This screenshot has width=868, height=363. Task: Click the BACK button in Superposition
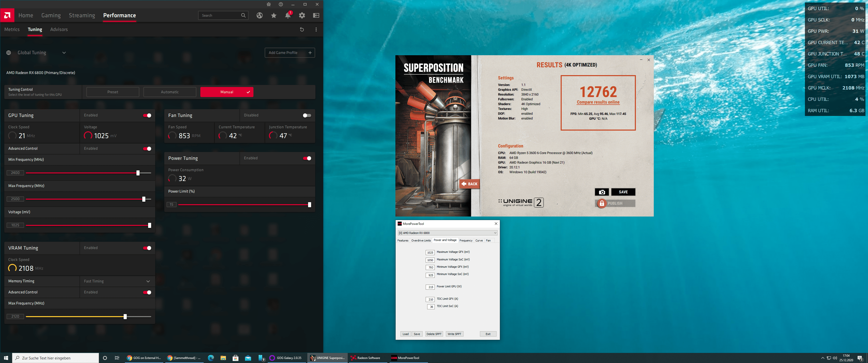click(x=469, y=184)
